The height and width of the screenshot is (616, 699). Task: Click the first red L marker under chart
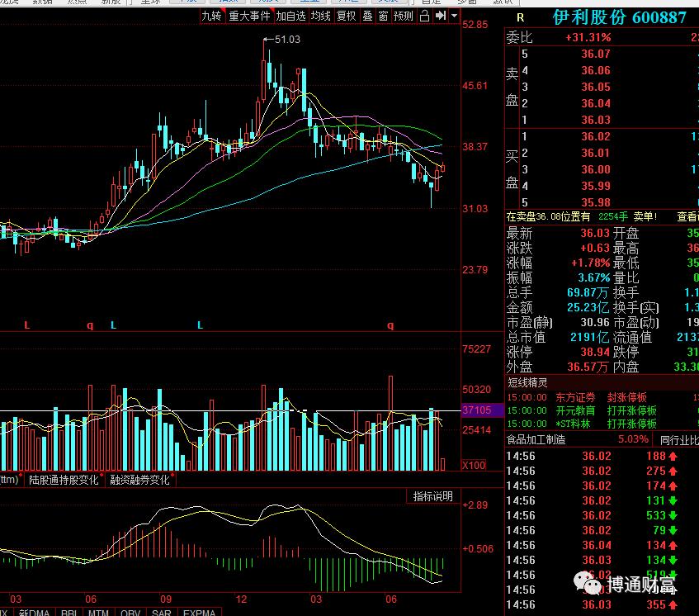[27, 326]
